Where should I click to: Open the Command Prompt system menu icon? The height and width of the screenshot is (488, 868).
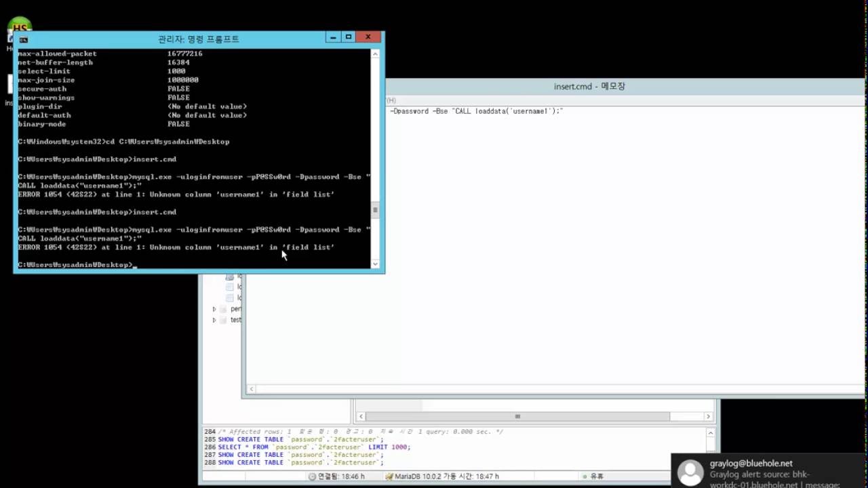pos(23,39)
